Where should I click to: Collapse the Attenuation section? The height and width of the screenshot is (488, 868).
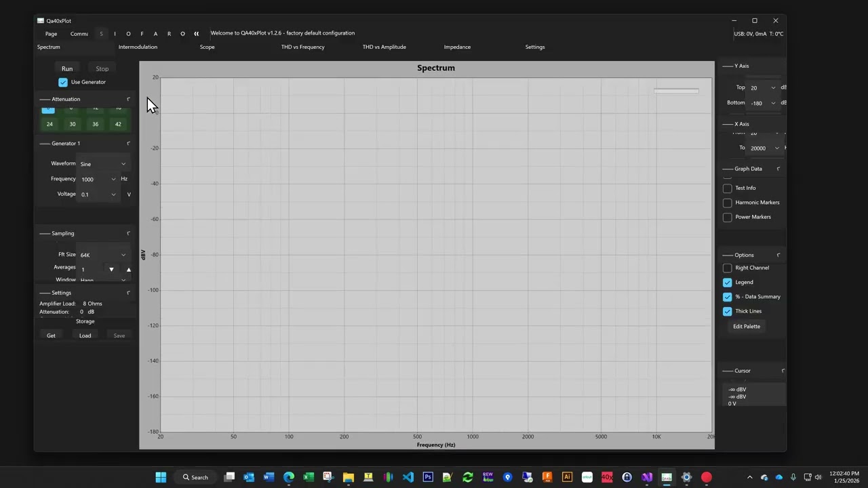128,99
